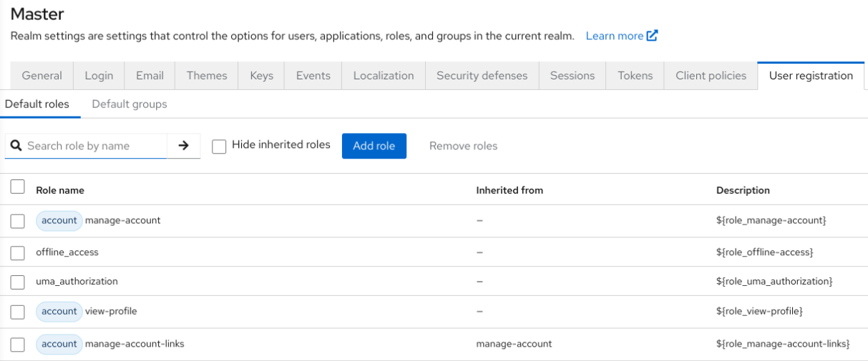This screenshot has width=868, height=361.
Task: Click the account badge on manage-account-links row
Action: tap(59, 345)
